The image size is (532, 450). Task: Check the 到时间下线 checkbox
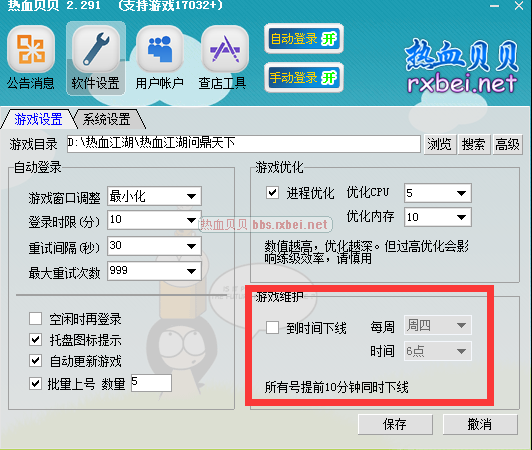272,327
